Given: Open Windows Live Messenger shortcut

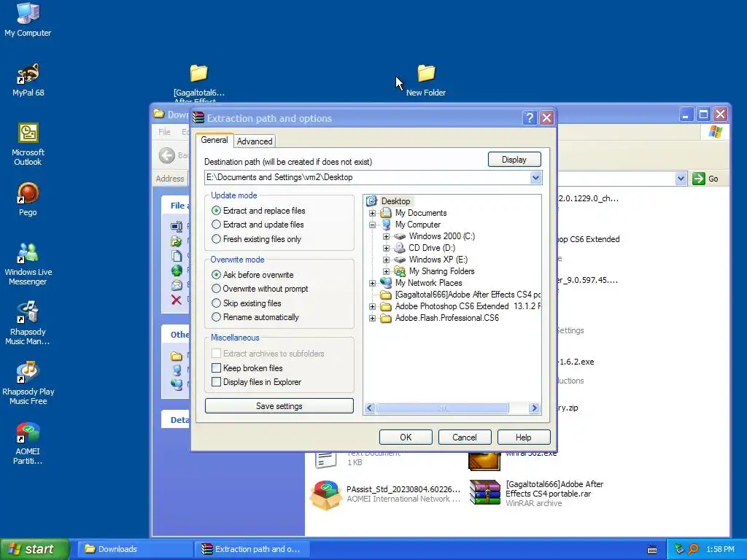Looking at the screenshot, I should (28, 264).
